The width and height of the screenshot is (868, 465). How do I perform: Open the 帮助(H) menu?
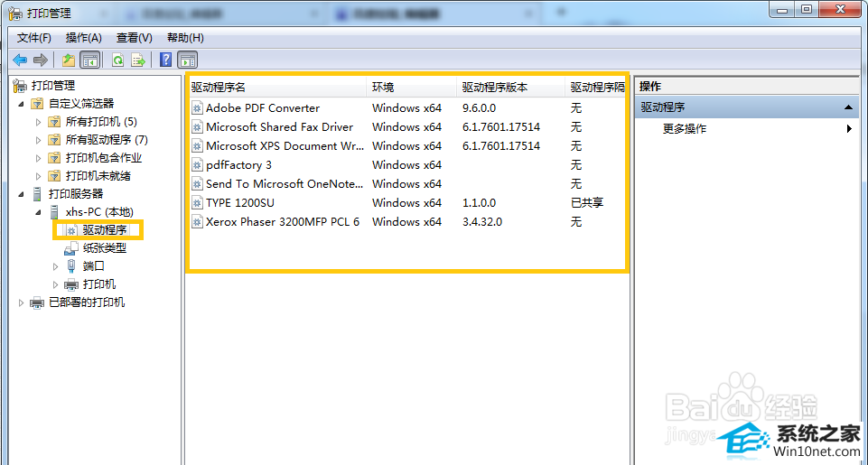(x=185, y=38)
